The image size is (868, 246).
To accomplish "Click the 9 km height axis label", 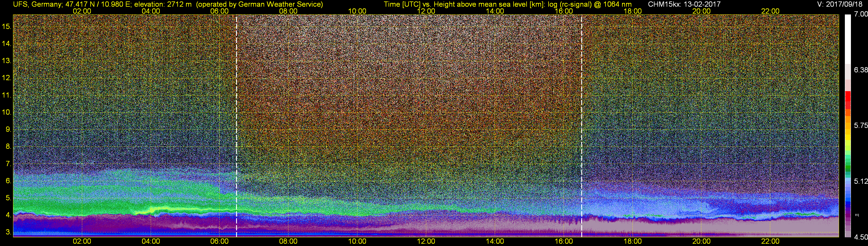I will coord(8,129).
